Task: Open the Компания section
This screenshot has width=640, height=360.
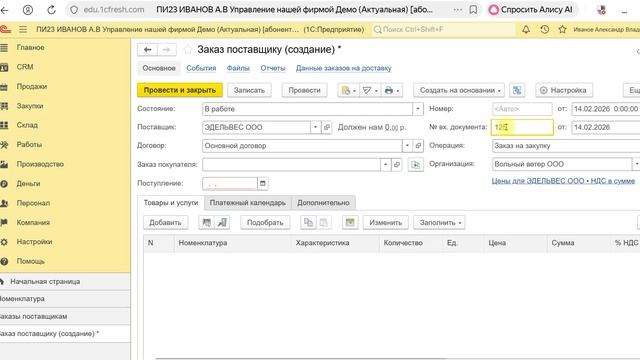Action: [33, 222]
